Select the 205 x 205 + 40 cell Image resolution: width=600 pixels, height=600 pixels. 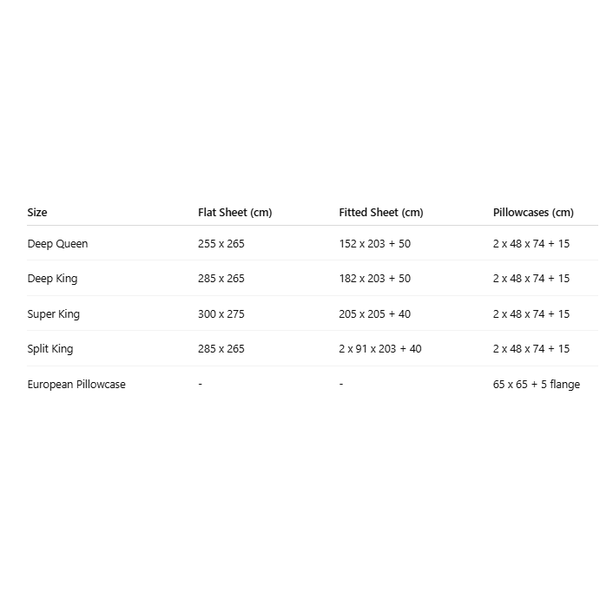pyautogui.click(x=375, y=314)
